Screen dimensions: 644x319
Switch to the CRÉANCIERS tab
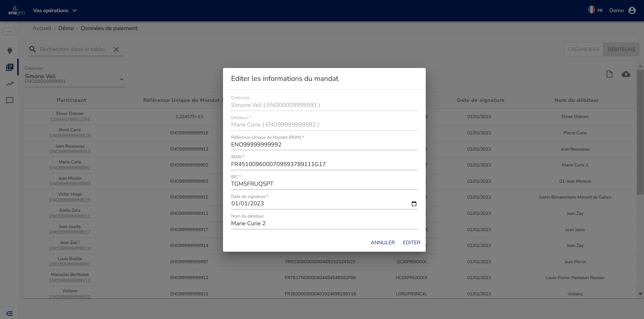(x=584, y=49)
